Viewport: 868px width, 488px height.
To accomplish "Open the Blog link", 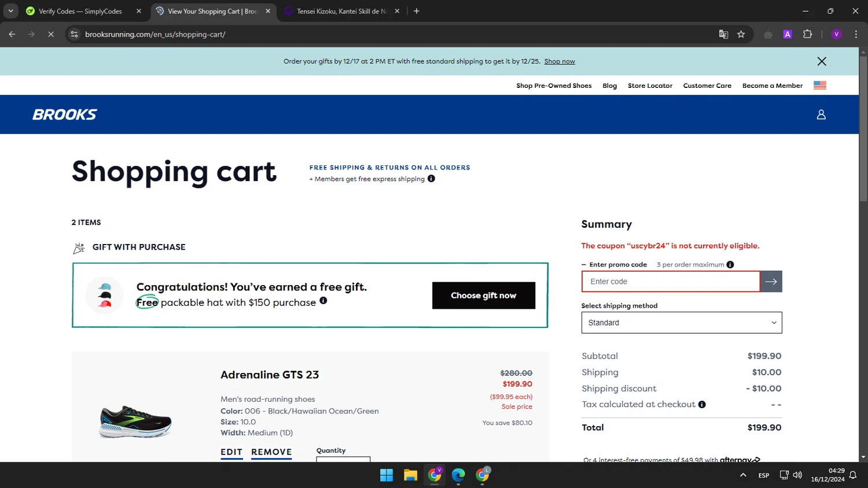I will pyautogui.click(x=609, y=86).
